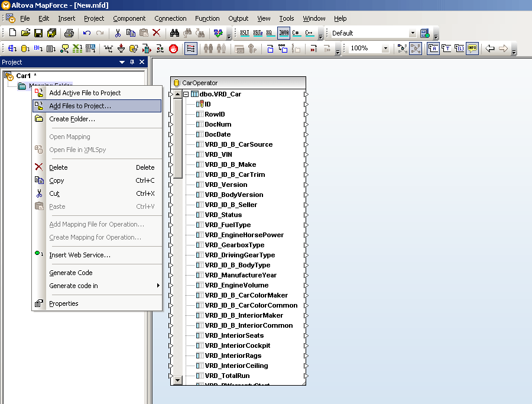Open overflow options after navigation arrows
The width and height of the screenshot is (532, 404).
point(514,51)
